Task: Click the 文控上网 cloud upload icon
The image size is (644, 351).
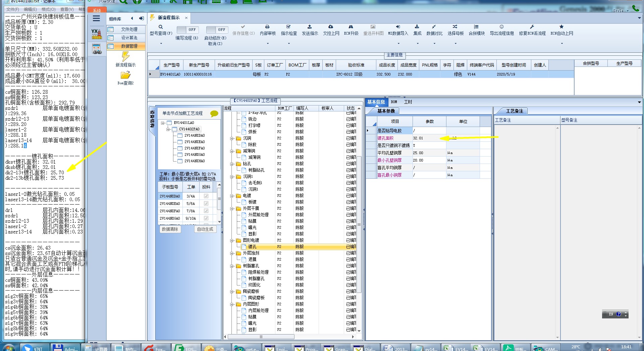Action: click(x=331, y=27)
